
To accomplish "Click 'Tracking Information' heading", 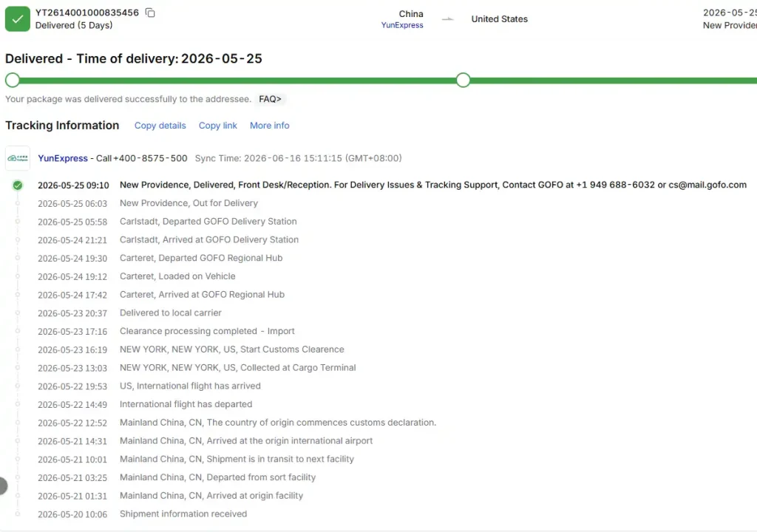I will pyautogui.click(x=62, y=126).
